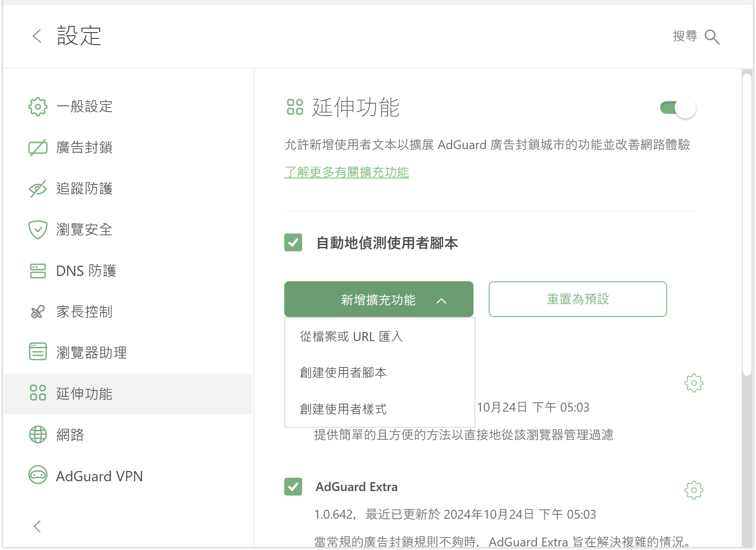This screenshot has height=550, width=756.
Task: Open 網路 settings section
Action: point(128,435)
